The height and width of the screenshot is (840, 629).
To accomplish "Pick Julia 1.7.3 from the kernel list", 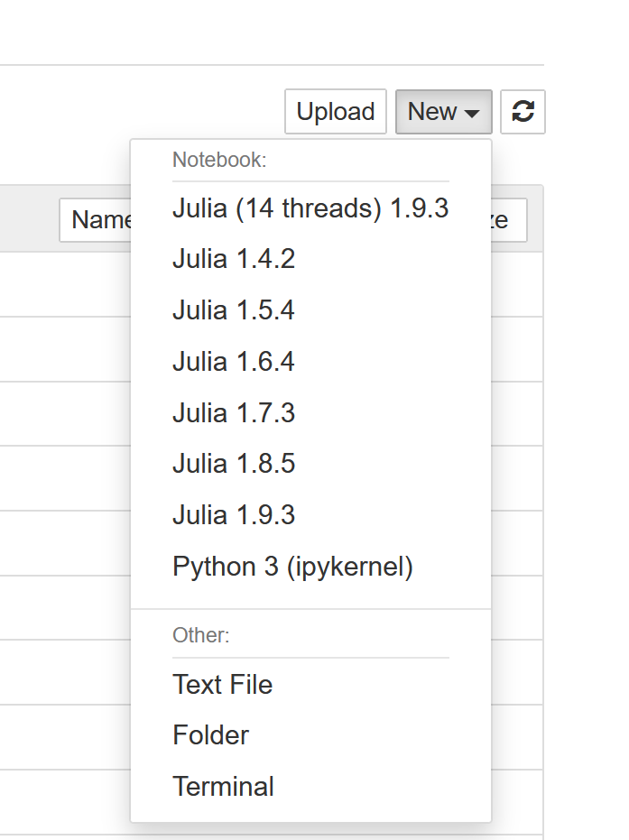I will tap(234, 413).
